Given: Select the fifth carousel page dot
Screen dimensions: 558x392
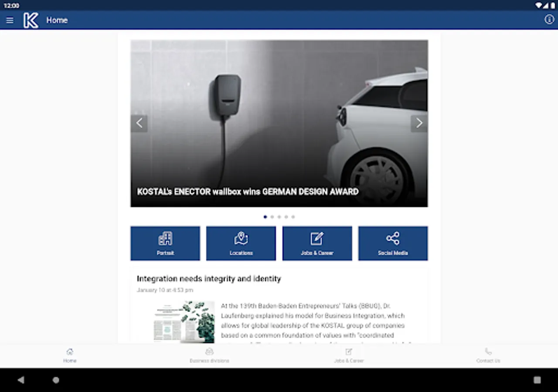Looking at the screenshot, I should (x=293, y=216).
